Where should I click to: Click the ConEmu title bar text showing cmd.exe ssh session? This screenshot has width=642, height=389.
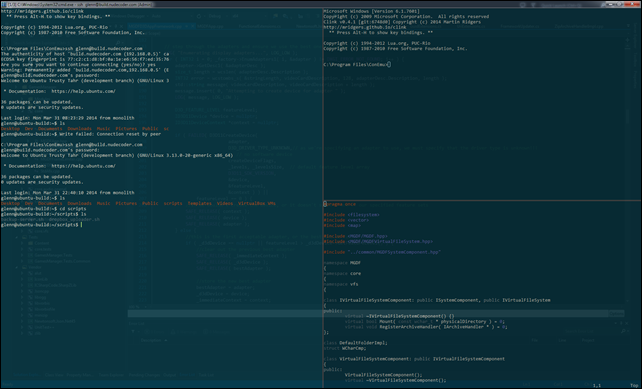(x=80, y=5)
